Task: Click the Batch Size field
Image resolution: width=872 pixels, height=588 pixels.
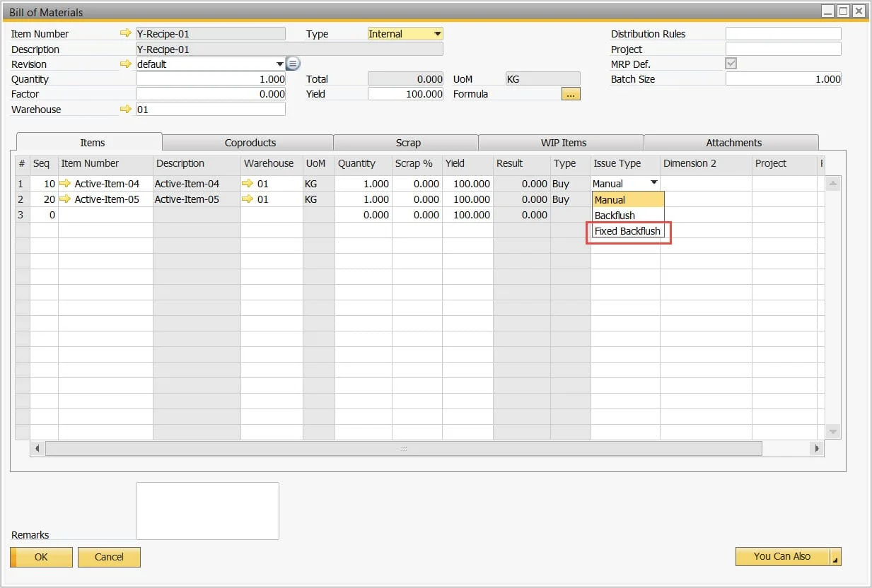Action: pyautogui.click(x=784, y=79)
